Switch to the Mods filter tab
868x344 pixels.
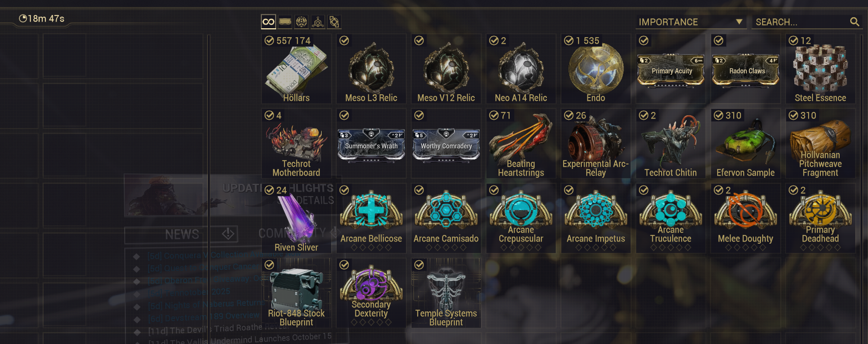tap(285, 22)
